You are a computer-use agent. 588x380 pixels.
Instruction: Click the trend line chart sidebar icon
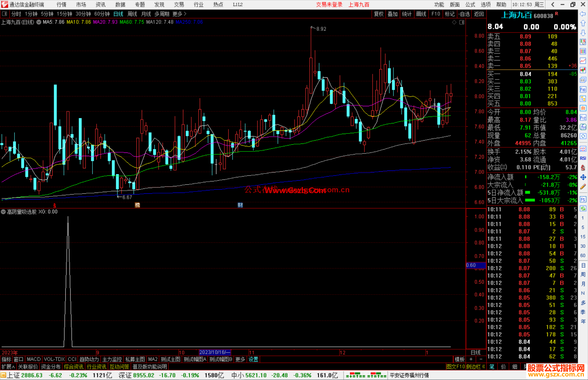583,61
